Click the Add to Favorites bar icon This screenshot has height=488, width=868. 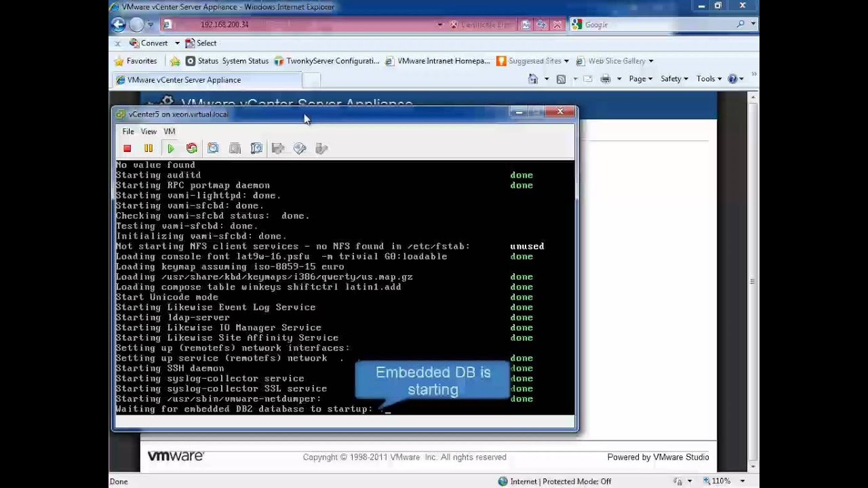point(175,61)
